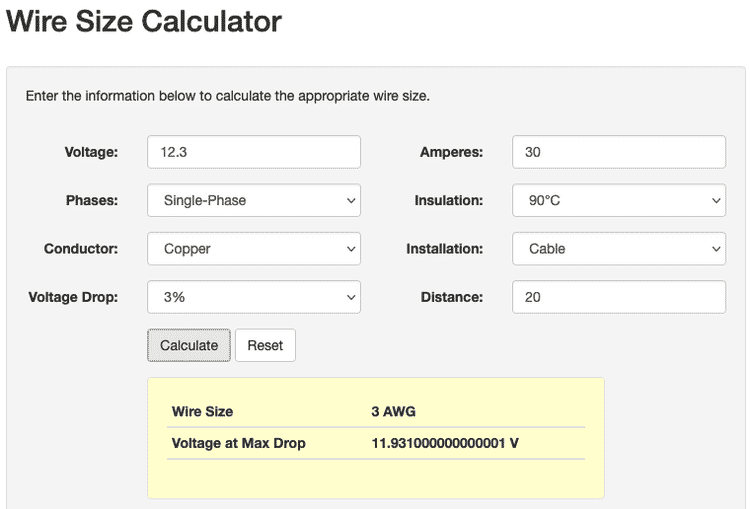The width and height of the screenshot is (750, 509).
Task: Click the "Distance:" field label
Action: pyautogui.click(x=451, y=297)
